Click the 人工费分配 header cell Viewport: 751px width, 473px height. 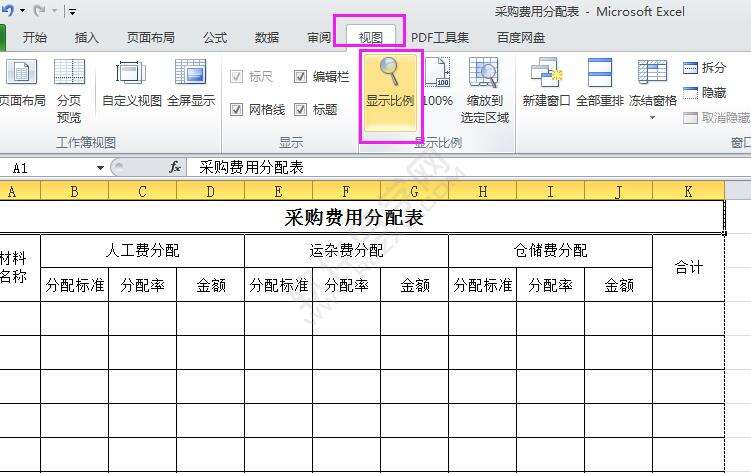pyautogui.click(x=143, y=250)
